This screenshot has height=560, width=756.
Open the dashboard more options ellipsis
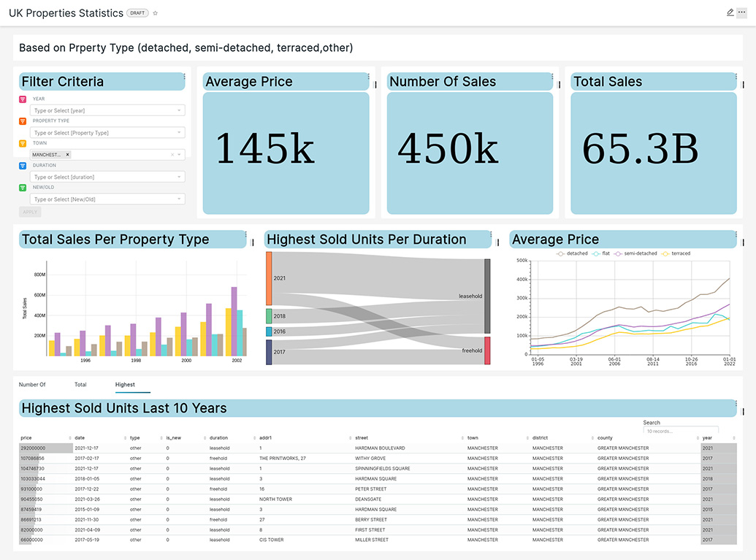tap(741, 12)
